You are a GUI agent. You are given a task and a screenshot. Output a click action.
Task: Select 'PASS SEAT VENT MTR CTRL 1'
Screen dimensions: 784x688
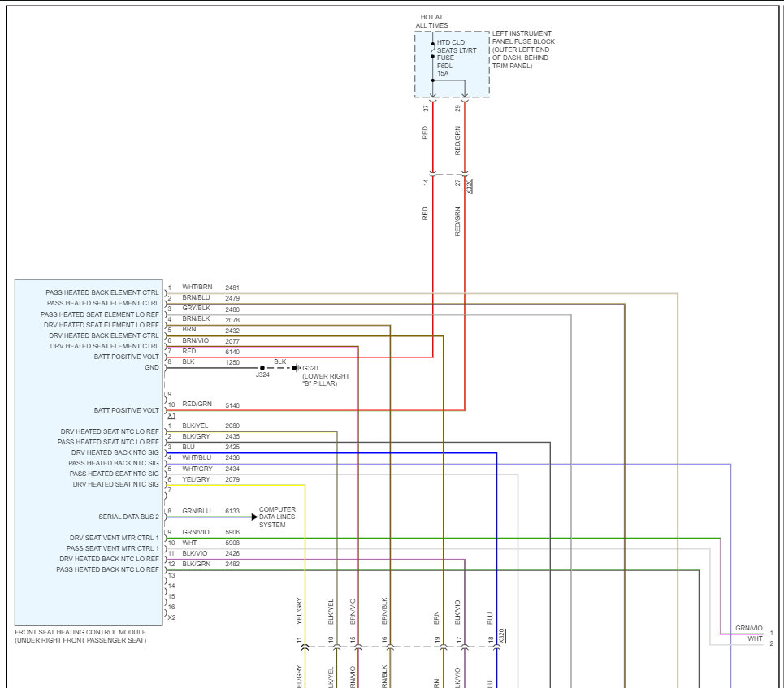point(112,548)
